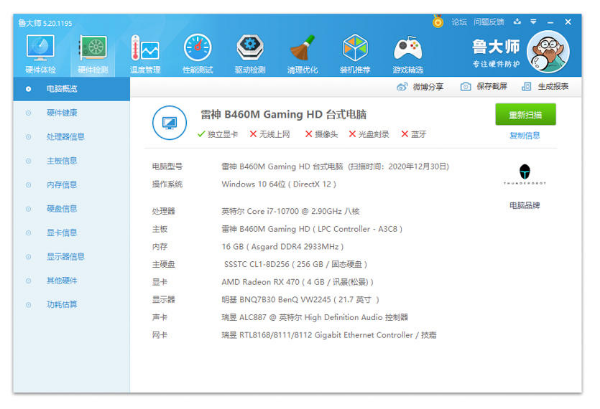Image resolution: width=600 pixels, height=409 pixels.
Task: Launch 性能测试 performance test gauge icon
Action: [197, 48]
